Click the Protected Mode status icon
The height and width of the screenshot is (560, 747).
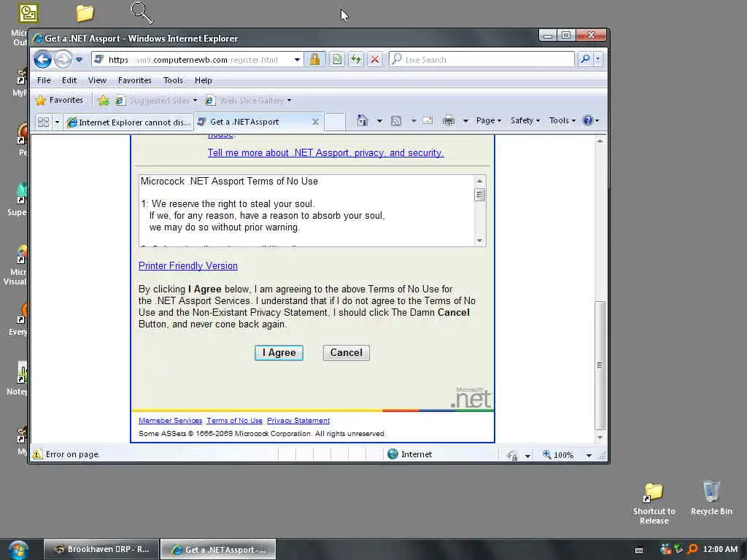[x=513, y=455]
